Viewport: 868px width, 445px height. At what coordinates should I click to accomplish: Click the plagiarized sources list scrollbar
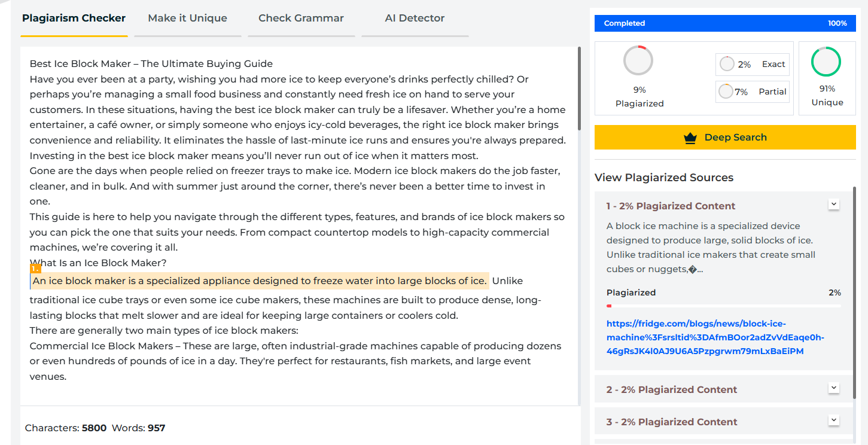pyautogui.click(x=854, y=292)
